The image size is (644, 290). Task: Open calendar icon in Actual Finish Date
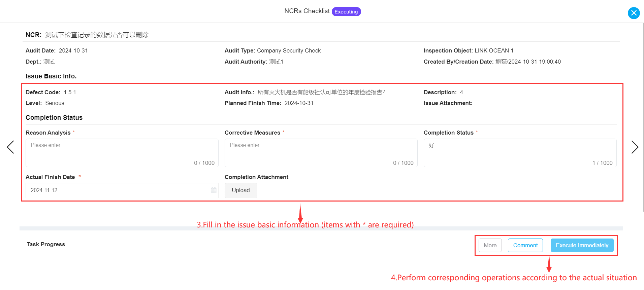[x=214, y=190]
